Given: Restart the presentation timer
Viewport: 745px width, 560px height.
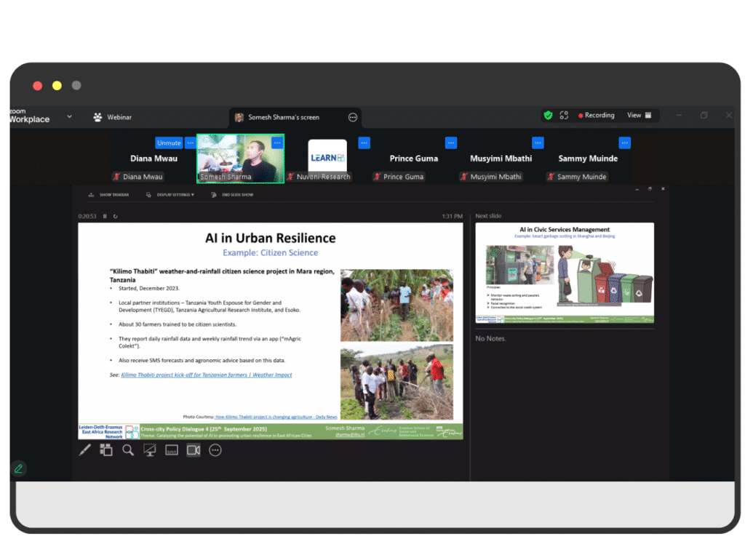Looking at the screenshot, I should click(x=115, y=216).
